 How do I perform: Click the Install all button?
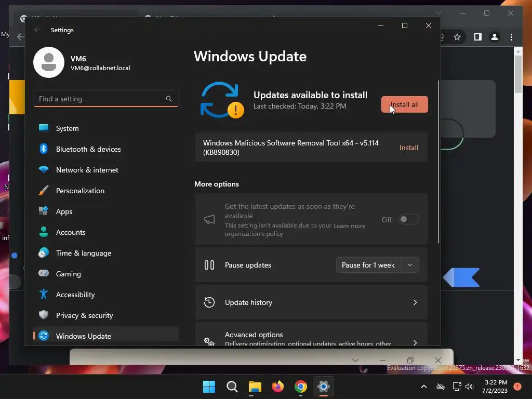point(404,104)
